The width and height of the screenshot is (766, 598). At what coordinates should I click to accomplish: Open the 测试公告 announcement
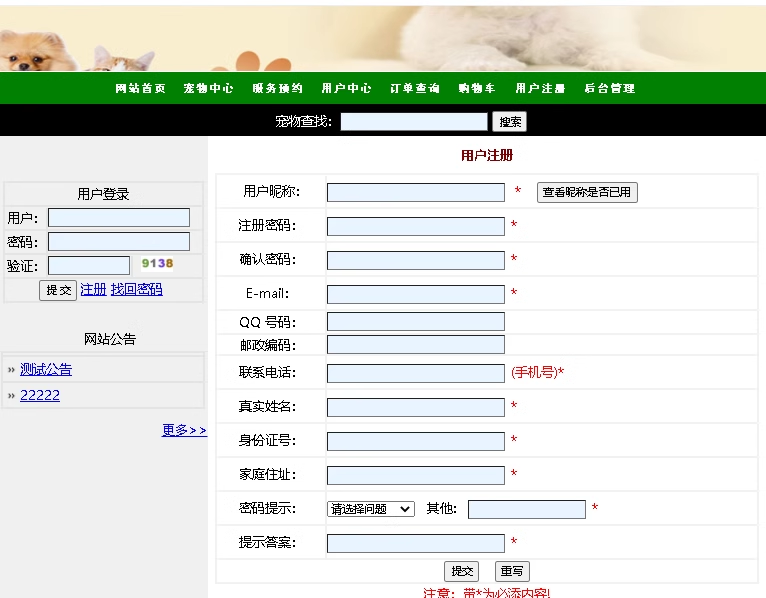46,369
